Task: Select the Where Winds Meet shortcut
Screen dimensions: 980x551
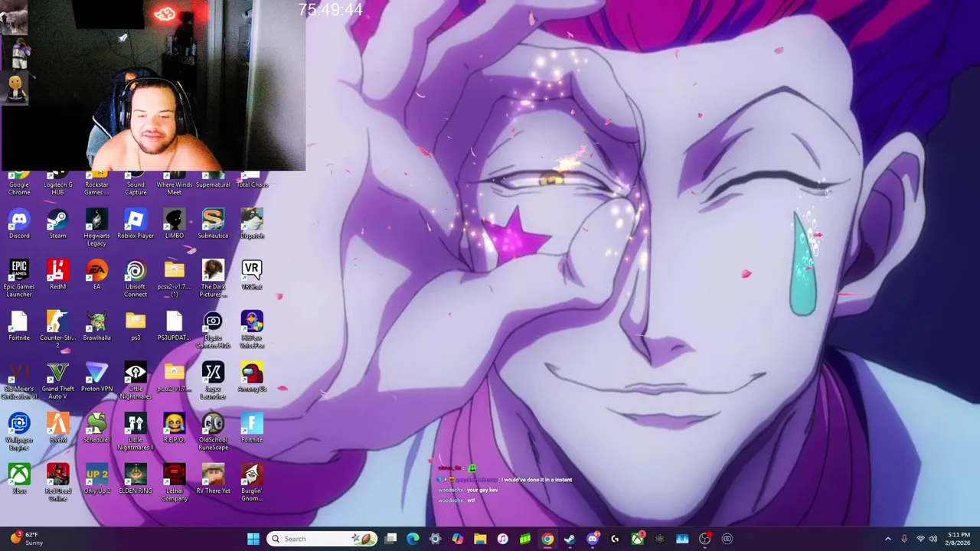Action: pyautogui.click(x=175, y=184)
